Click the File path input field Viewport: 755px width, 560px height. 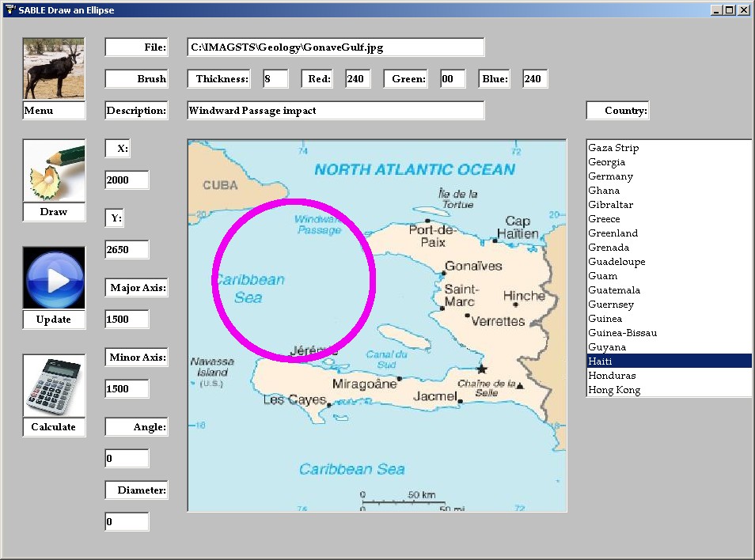pyautogui.click(x=336, y=47)
